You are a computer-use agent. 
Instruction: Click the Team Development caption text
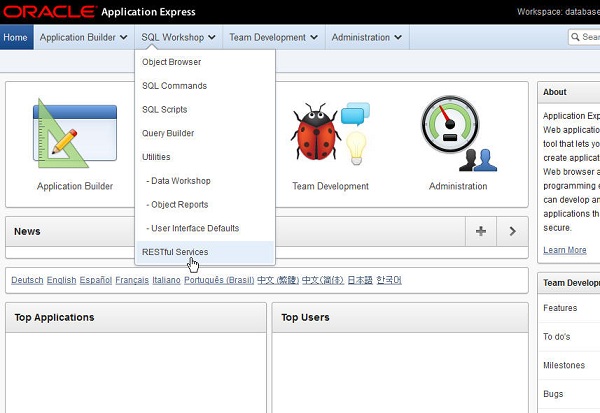pyautogui.click(x=330, y=186)
